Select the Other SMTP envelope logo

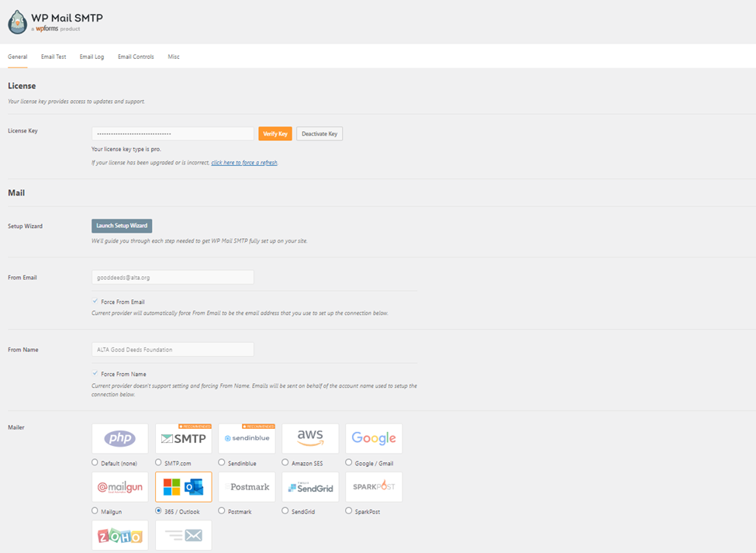point(183,535)
